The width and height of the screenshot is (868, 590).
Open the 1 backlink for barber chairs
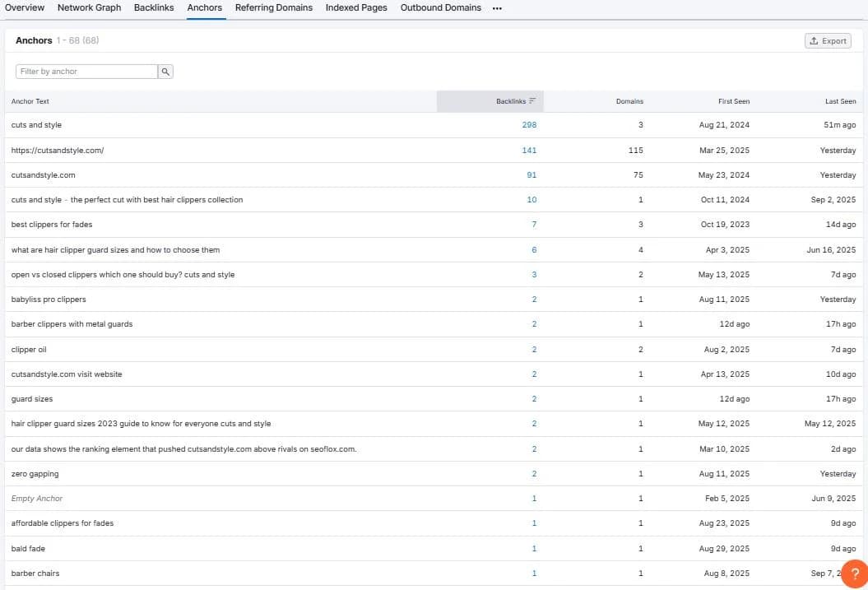(x=534, y=574)
